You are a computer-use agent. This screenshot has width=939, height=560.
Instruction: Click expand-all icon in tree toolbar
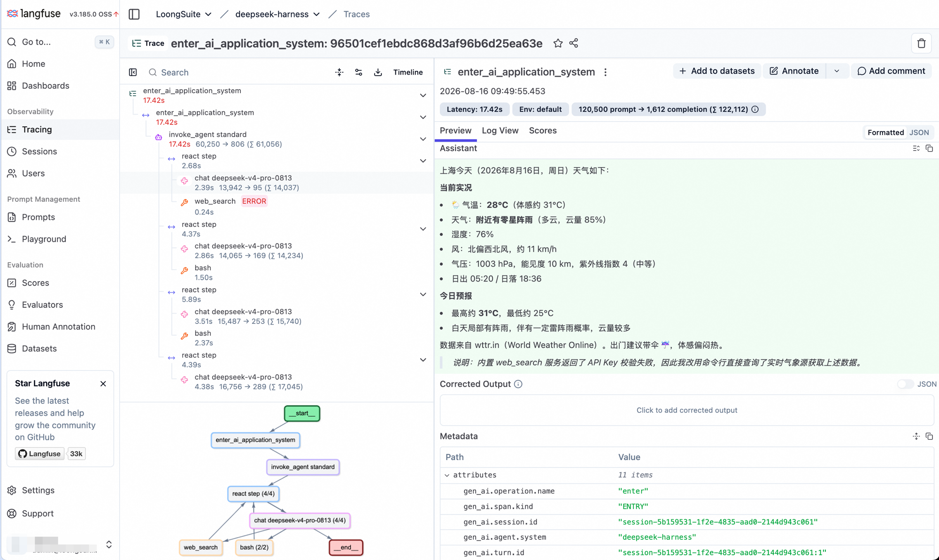pyautogui.click(x=339, y=72)
